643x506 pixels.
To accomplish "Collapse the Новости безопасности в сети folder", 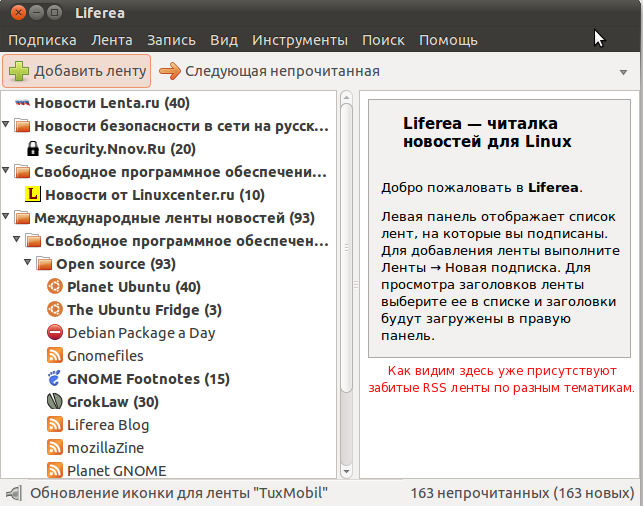I will tap(6, 124).
